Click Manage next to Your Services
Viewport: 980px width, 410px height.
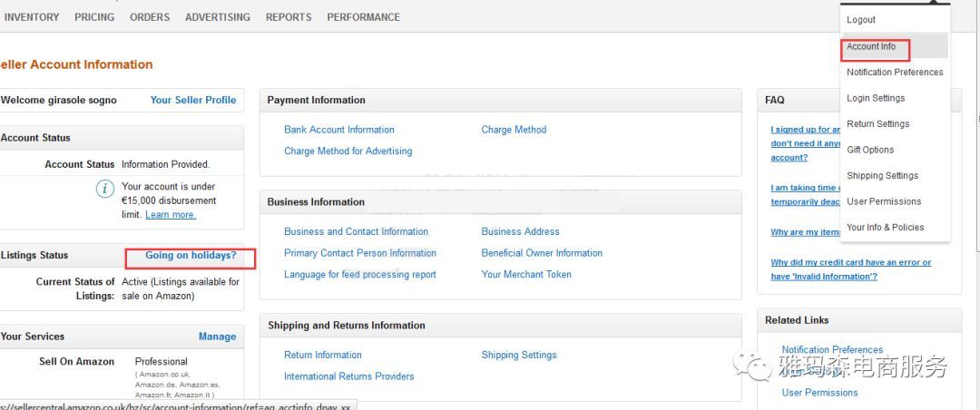[x=217, y=337]
